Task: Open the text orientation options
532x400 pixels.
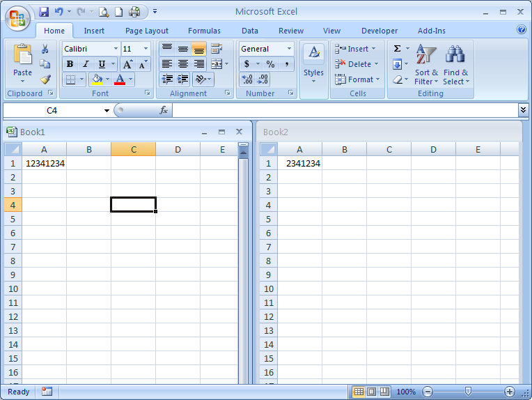Action: click(203, 79)
